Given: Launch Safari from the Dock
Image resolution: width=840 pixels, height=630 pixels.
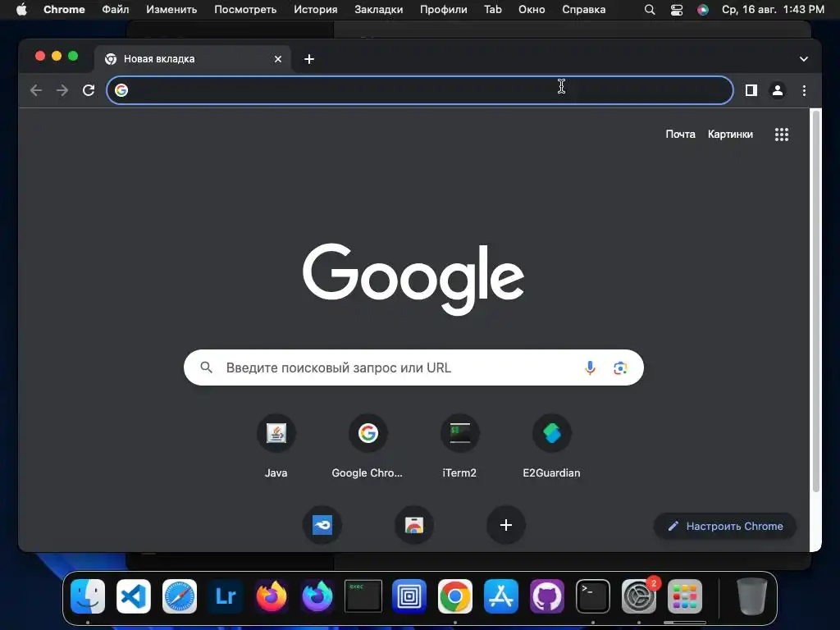Looking at the screenshot, I should pyautogui.click(x=180, y=596).
